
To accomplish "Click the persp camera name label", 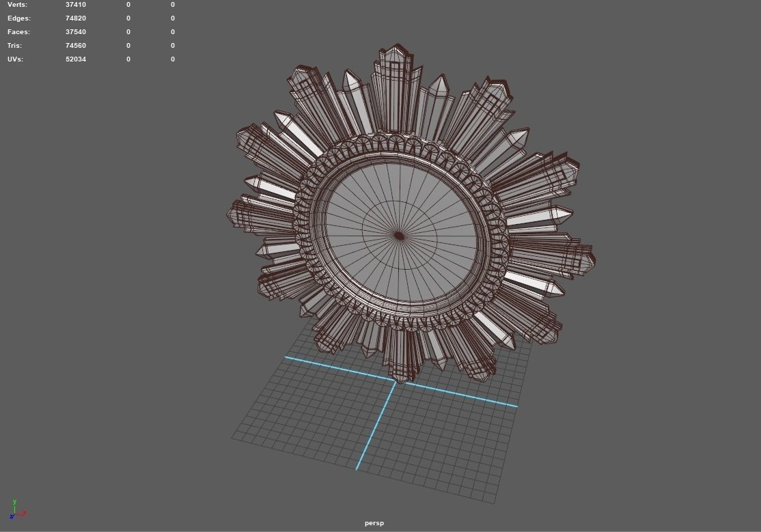I will [374, 522].
